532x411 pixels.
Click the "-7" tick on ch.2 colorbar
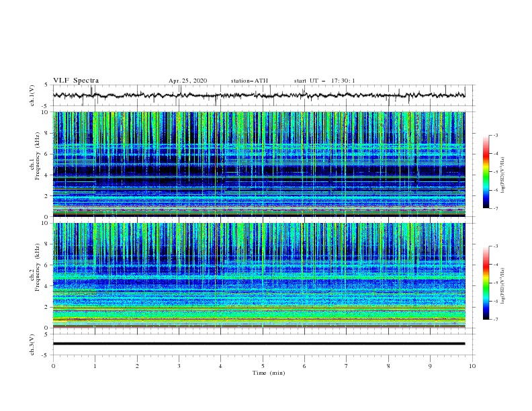[495, 320]
